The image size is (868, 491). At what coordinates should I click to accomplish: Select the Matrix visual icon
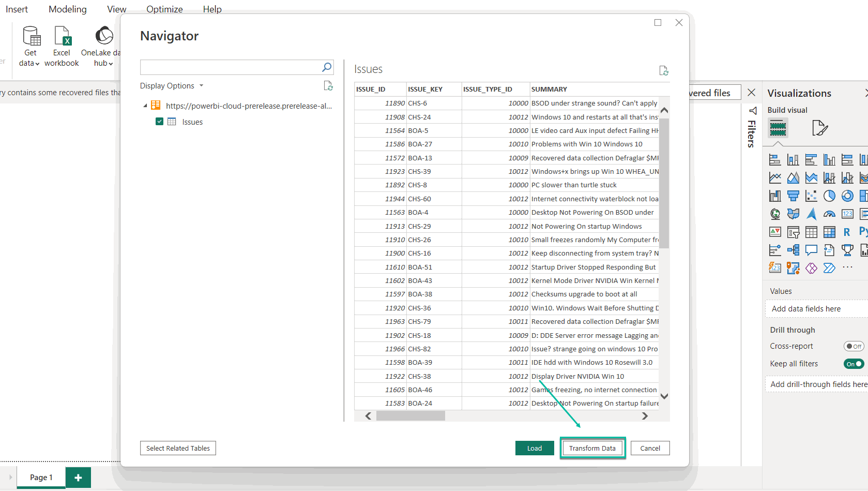829,232
